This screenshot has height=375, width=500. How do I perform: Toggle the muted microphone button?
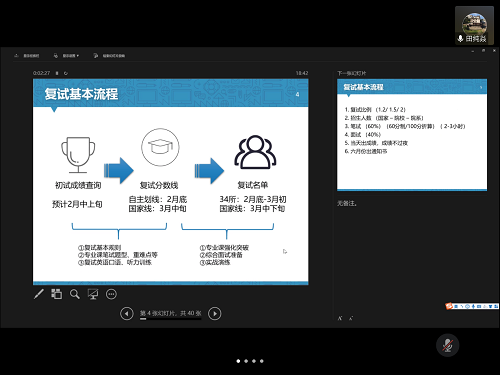click(x=447, y=345)
